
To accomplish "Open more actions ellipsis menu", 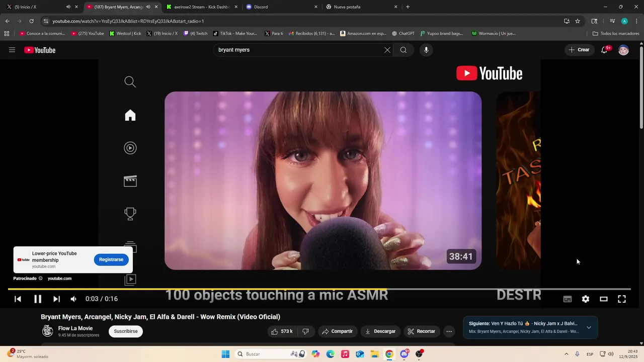I will (x=449, y=331).
